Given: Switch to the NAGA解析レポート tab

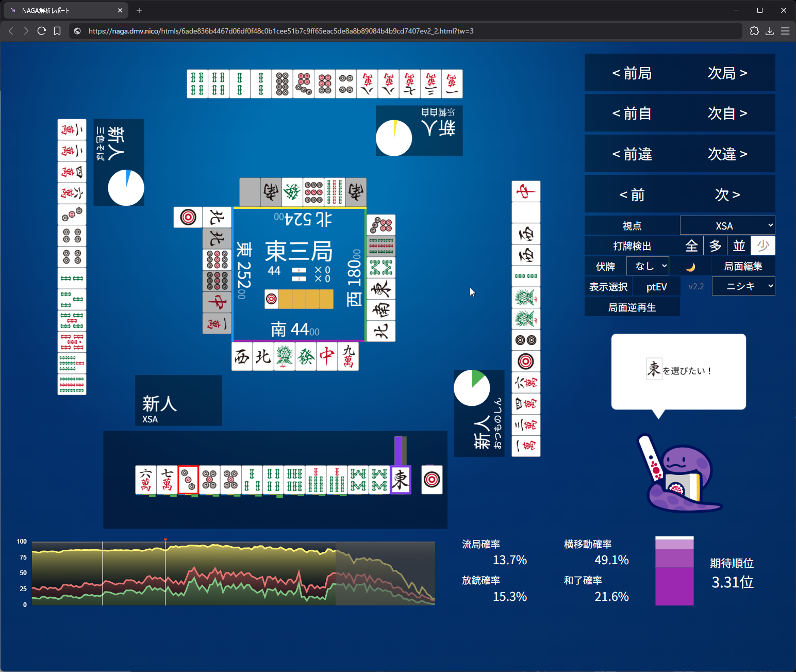Looking at the screenshot, I should pos(62,10).
